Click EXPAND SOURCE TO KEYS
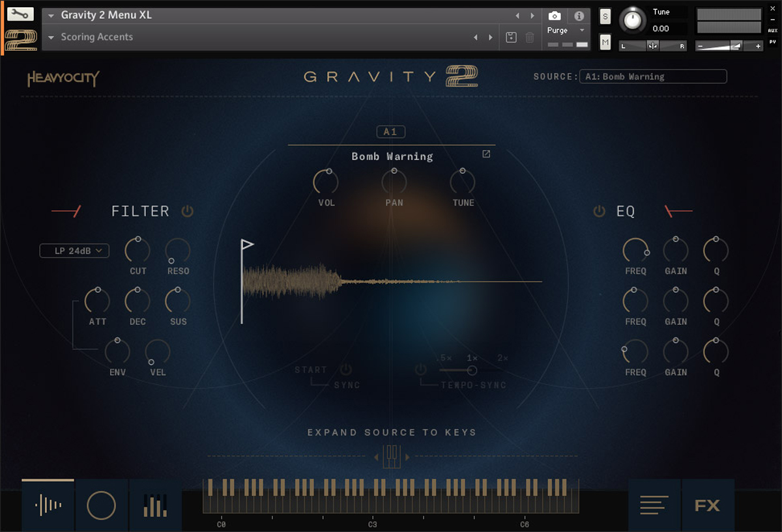782x532 pixels. click(x=392, y=432)
